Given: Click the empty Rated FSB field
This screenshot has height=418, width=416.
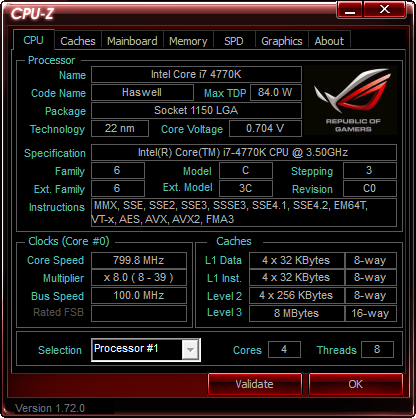Looking at the screenshot, I should 139,313.
